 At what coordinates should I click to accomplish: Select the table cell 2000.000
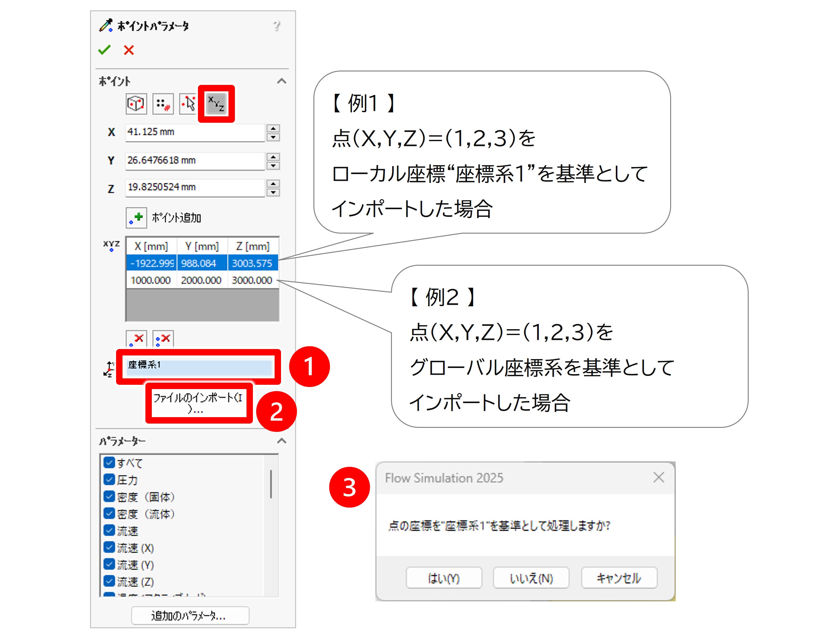[202, 280]
